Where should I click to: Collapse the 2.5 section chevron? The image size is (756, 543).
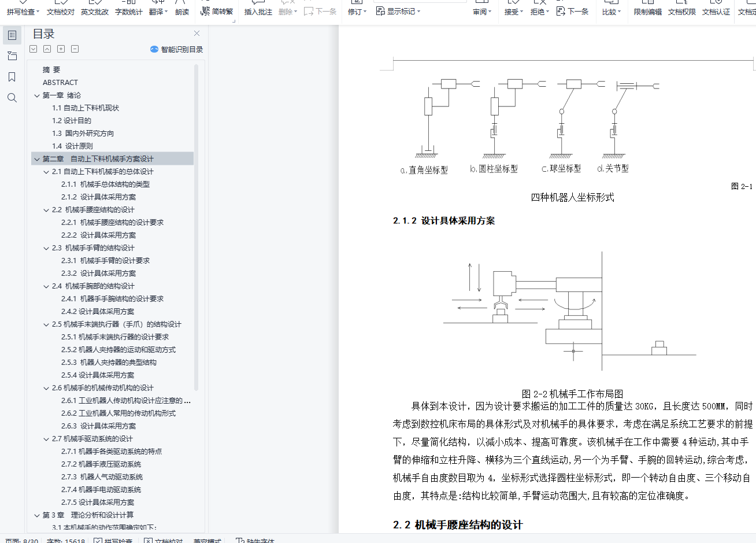tap(46, 324)
